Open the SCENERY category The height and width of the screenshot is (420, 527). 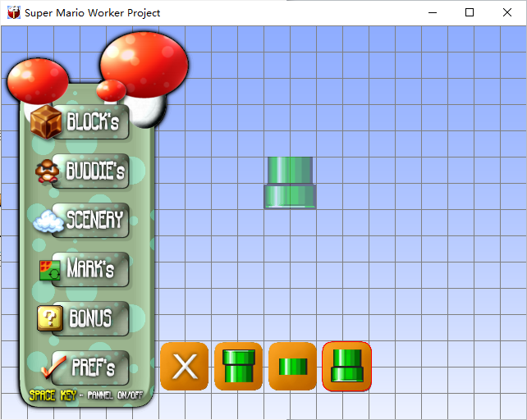pyautogui.click(x=91, y=220)
